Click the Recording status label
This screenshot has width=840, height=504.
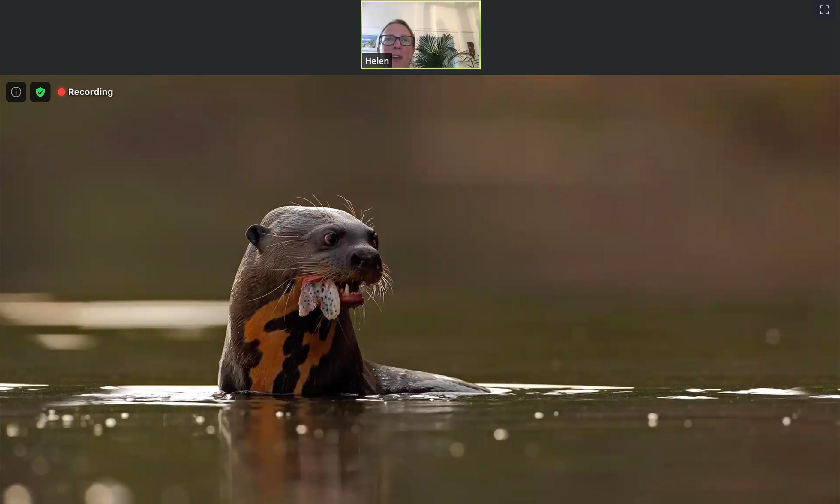point(90,92)
